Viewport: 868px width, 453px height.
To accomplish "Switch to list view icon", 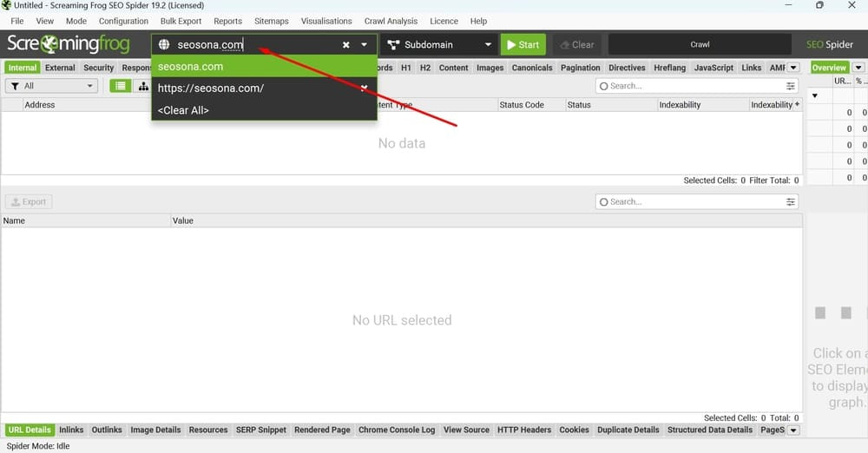I will point(120,86).
